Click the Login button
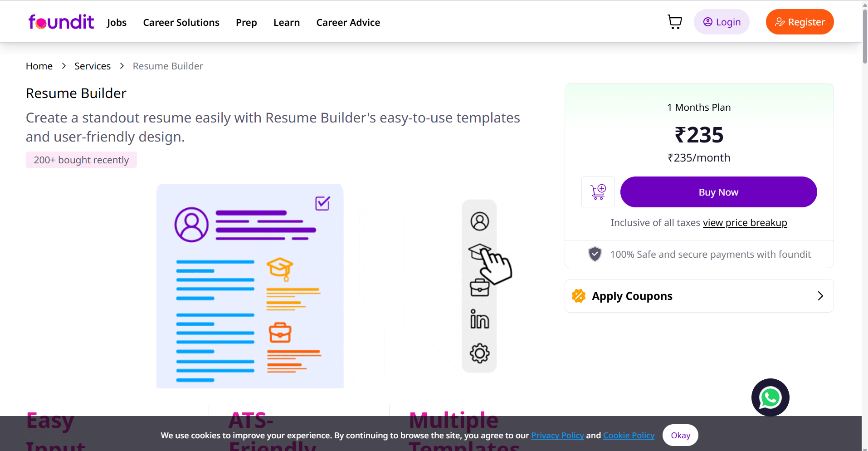 (721, 22)
